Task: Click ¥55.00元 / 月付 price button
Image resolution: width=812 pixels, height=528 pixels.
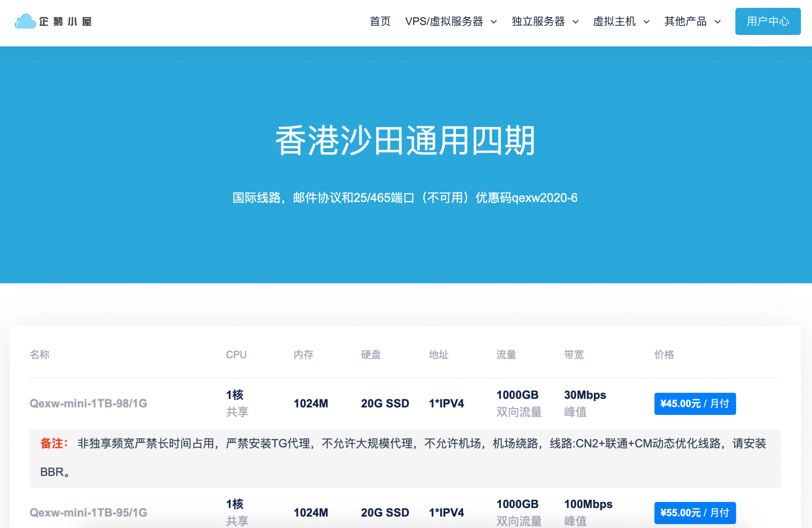Action: 695,513
